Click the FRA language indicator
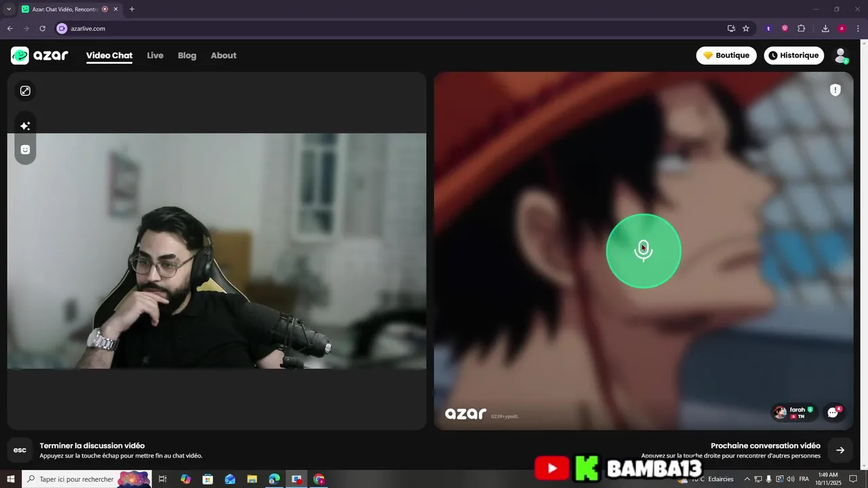Screen dimensions: 868x488 coord(804,479)
